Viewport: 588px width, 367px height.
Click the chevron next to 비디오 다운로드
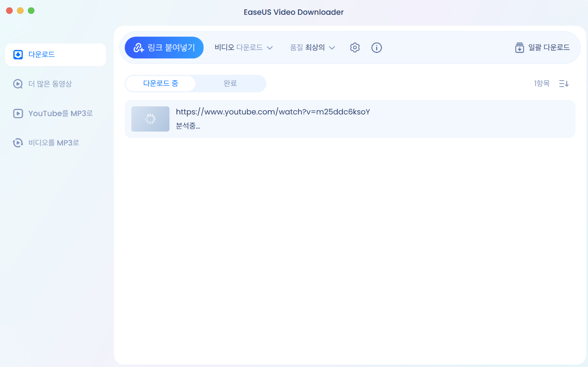pos(270,48)
